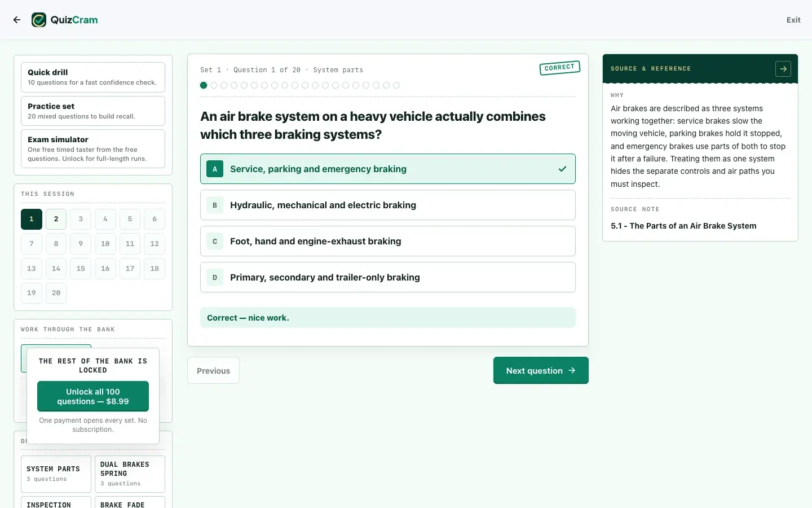Click the source note 5.1 Parts of an Air Brake System
The height and width of the screenshot is (508, 812).
683,226
